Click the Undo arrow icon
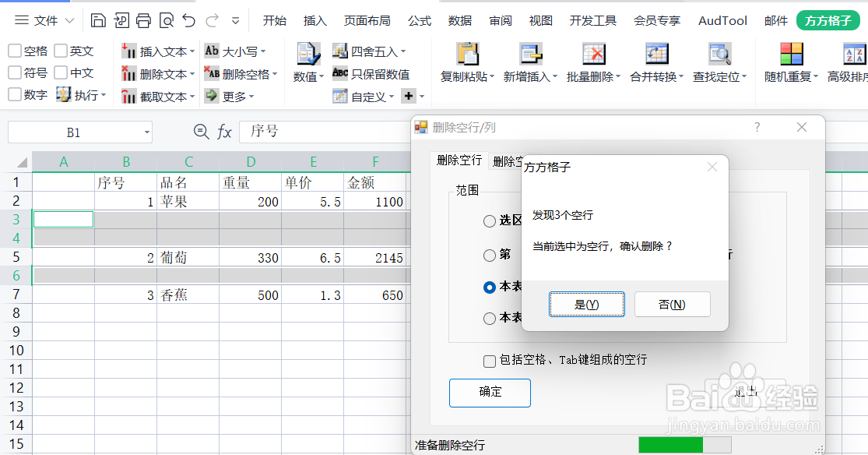 coord(188,20)
